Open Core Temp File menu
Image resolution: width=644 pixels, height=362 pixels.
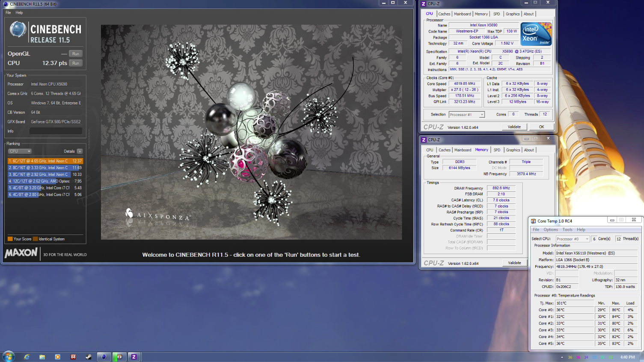pyautogui.click(x=536, y=230)
